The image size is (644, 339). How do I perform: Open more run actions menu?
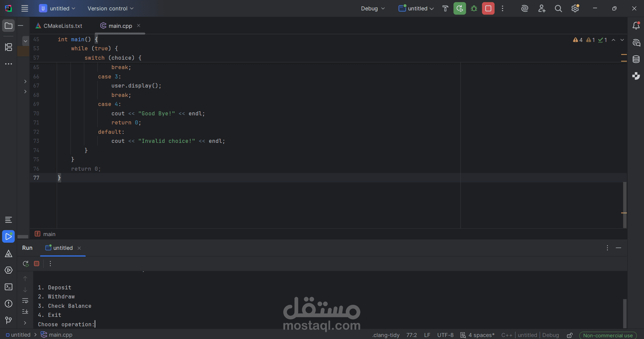[502, 8]
